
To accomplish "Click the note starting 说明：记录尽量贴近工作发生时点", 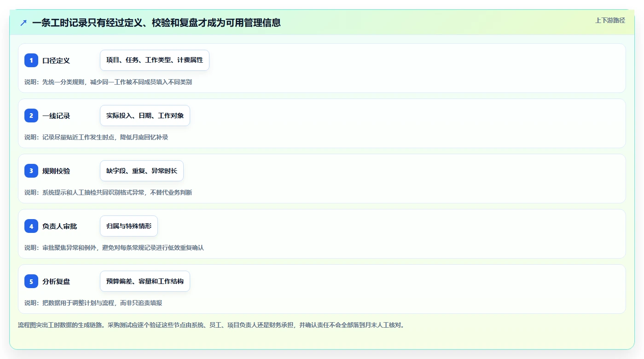I will pos(96,137).
